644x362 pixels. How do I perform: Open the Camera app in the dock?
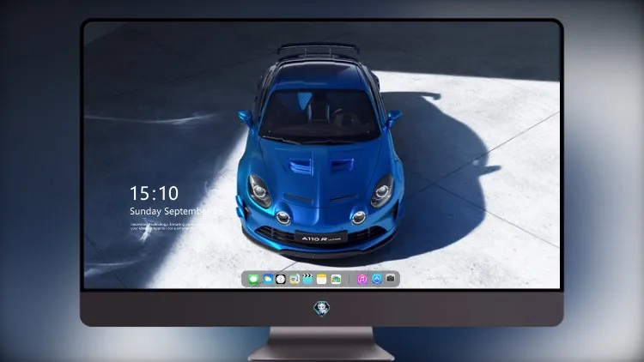point(391,279)
